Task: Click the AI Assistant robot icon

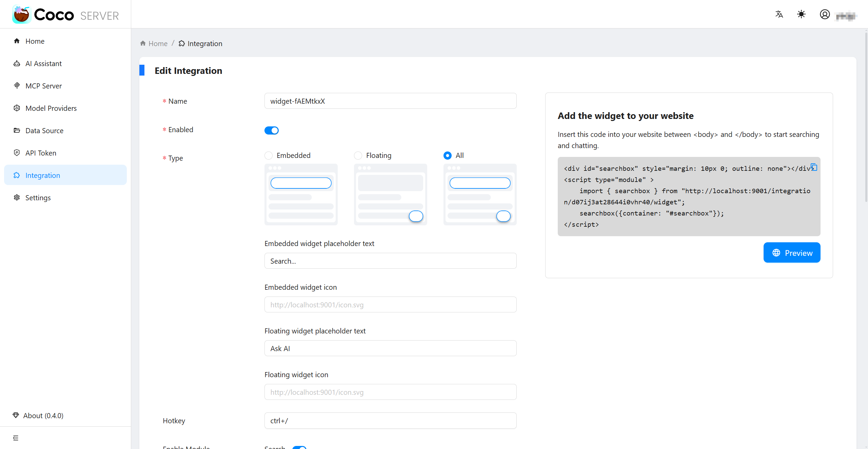Action: (x=17, y=63)
